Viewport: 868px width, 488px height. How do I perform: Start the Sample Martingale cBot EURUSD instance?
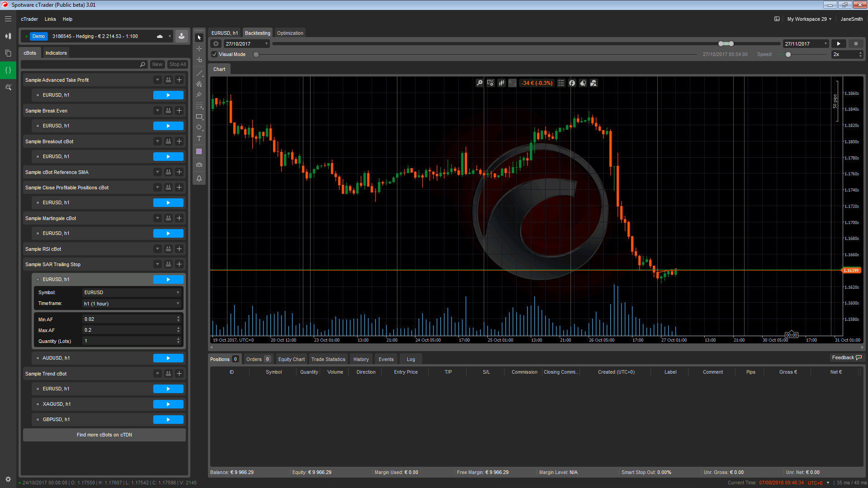point(168,234)
